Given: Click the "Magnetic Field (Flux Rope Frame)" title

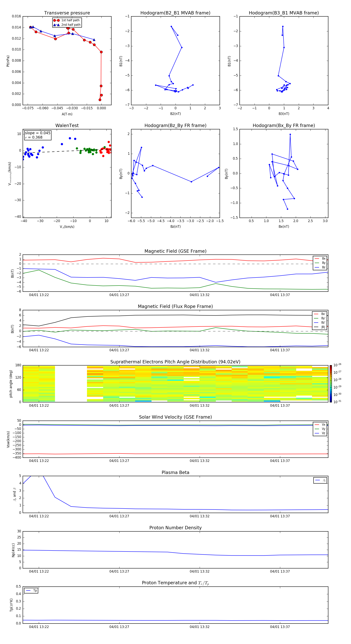Looking at the screenshot, I should [x=175, y=307].
